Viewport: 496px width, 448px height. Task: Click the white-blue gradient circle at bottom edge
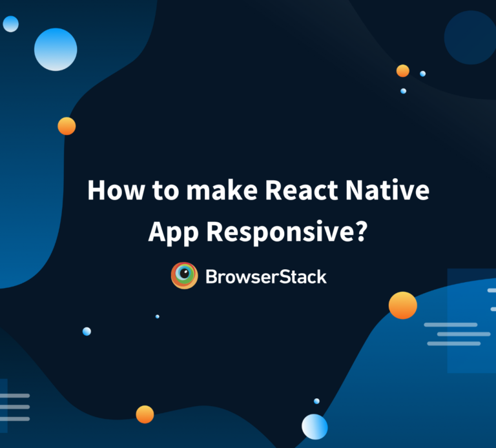tap(315, 427)
